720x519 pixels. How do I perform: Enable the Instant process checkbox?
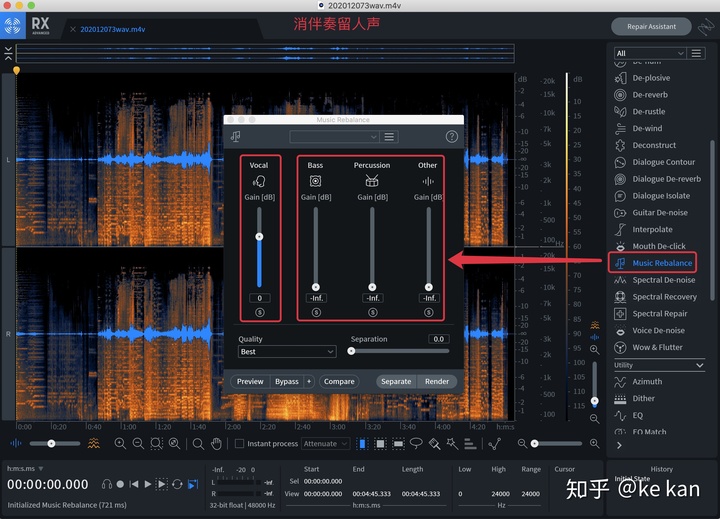click(239, 444)
